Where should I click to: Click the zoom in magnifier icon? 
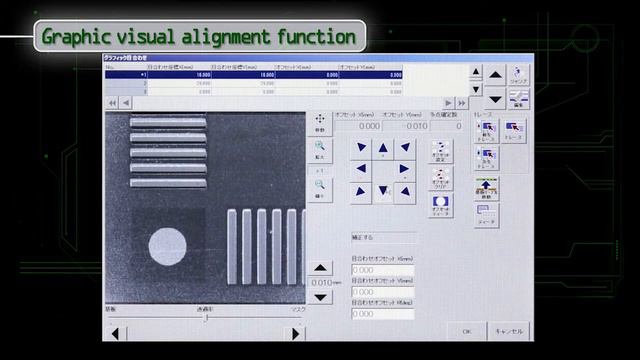click(320, 150)
